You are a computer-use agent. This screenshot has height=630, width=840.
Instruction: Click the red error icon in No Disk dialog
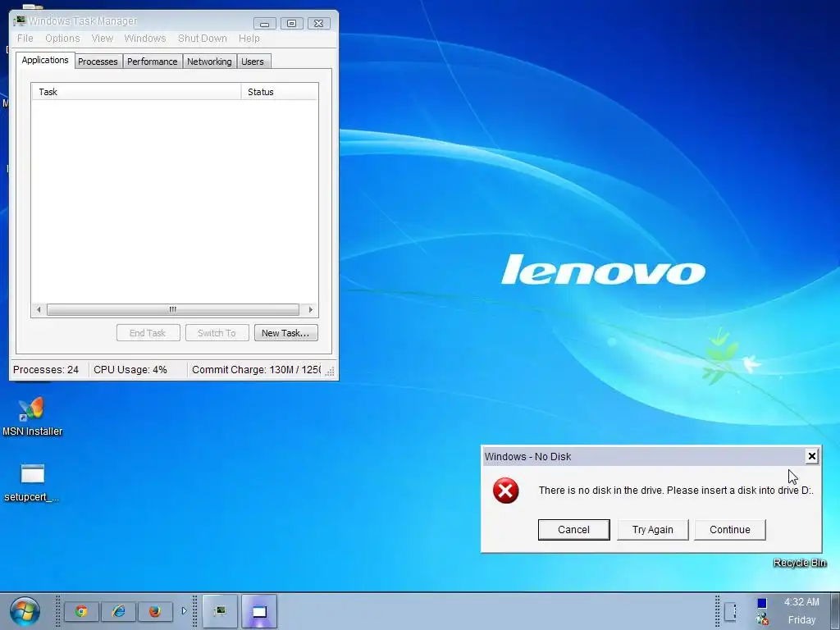pyautogui.click(x=505, y=491)
